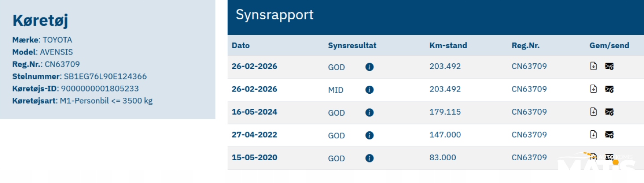Show info for the 16-05-2024 inspection result
644x183 pixels.
[369, 112]
